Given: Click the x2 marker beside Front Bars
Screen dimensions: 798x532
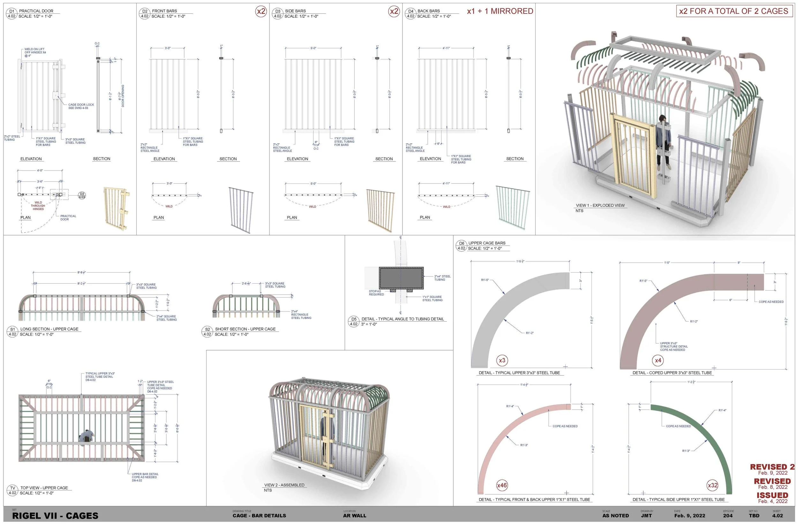Looking at the screenshot, I should [261, 11].
